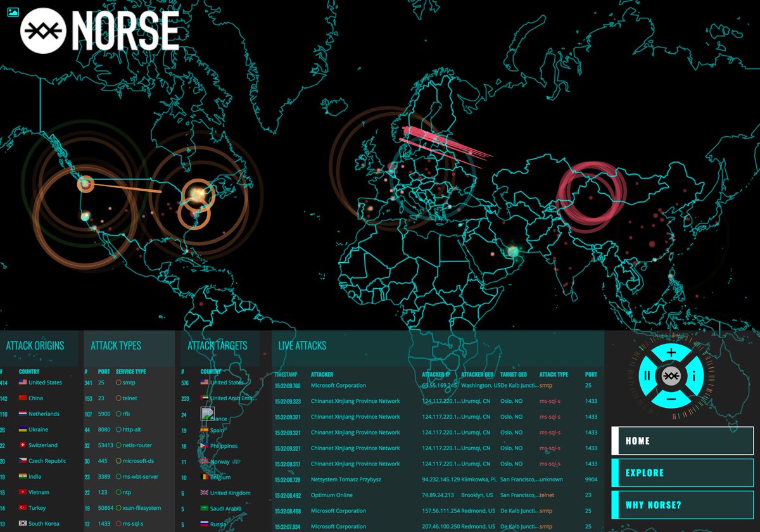Click the United States flag in Attack Targets
The height and width of the screenshot is (532, 760).
click(x=205, y=383)
